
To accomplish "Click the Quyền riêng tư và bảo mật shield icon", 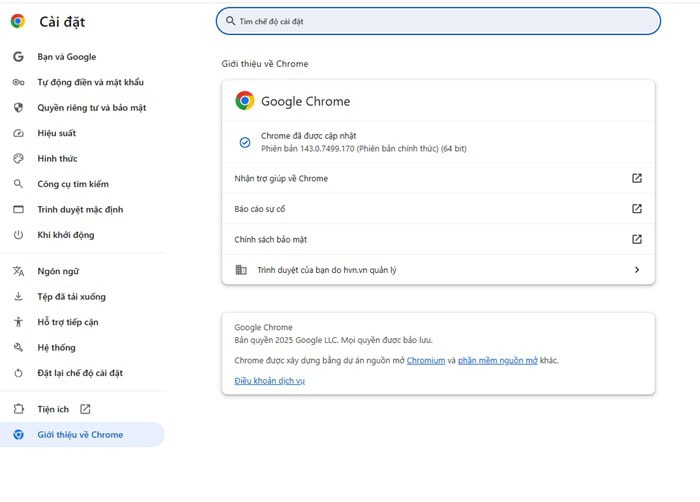I will [18, 108].
